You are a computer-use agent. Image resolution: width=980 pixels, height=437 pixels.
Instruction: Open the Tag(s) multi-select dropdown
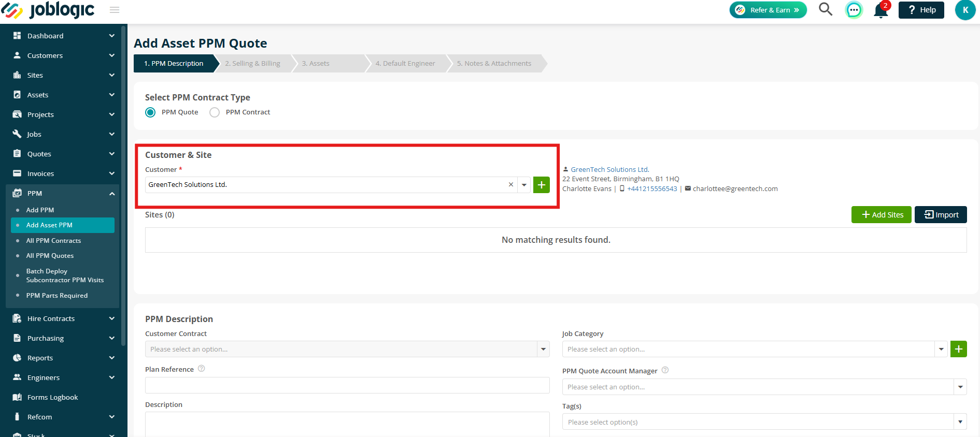(x=960, y=422)
